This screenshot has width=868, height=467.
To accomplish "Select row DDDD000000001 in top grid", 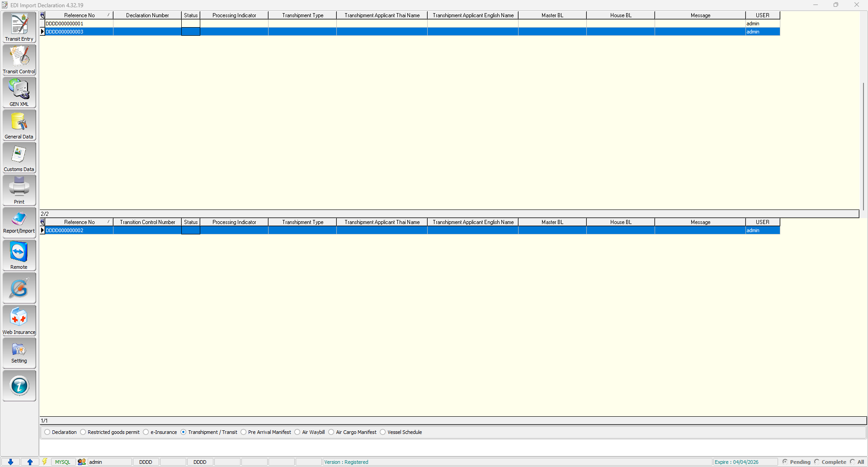I will click(x=65, y=24).
